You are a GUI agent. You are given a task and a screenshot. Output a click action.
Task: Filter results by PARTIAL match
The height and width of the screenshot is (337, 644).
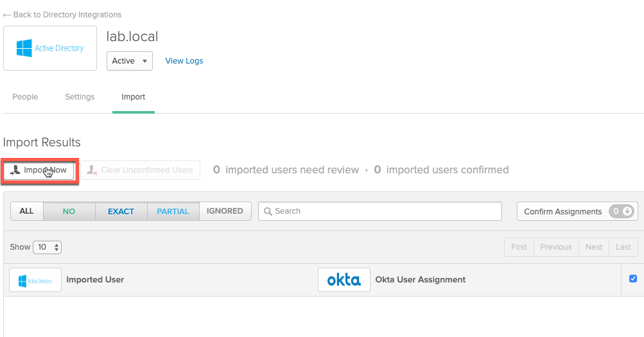(173, 211)
